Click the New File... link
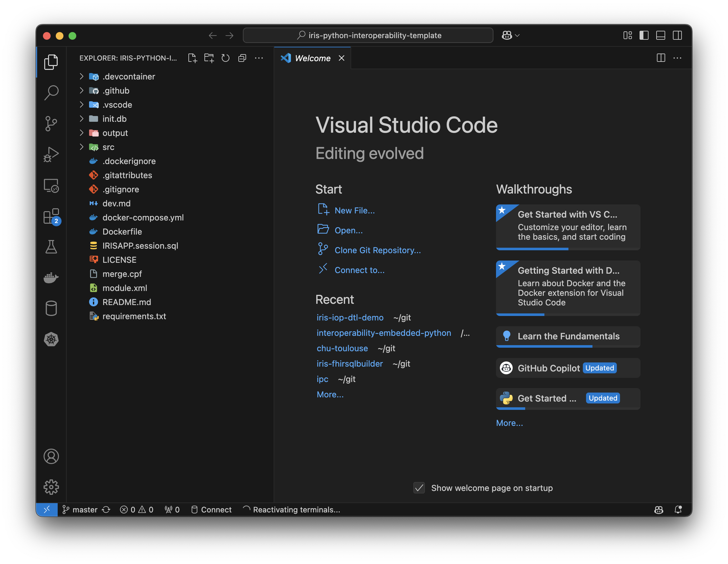This screenshot has width=728, height=564. coord(354,210)
